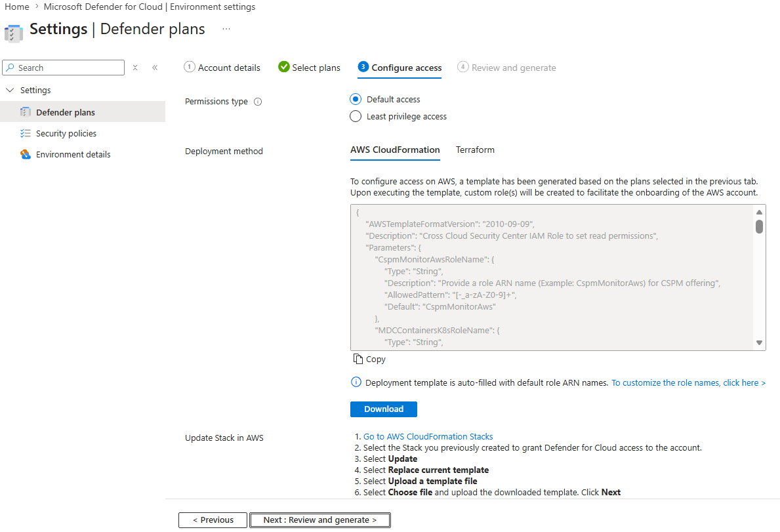
Task: Click Next : Review and generate button
Action: [x=320, y=520]
